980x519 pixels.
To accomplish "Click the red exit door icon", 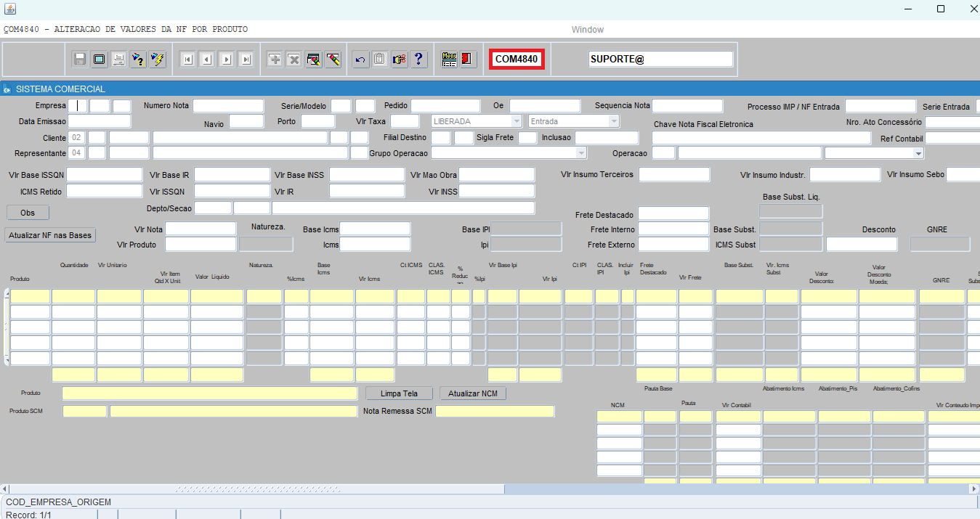I will click(468, 60).
